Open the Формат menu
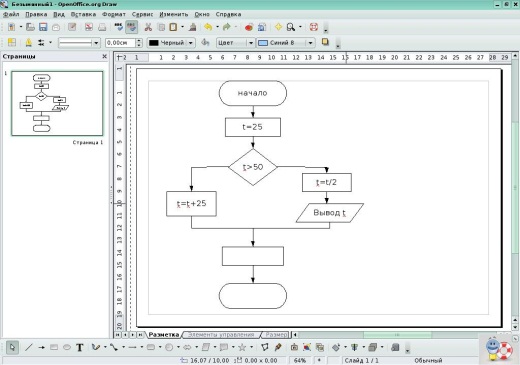This screenshot has height=365, width=520. pos(114,14)
